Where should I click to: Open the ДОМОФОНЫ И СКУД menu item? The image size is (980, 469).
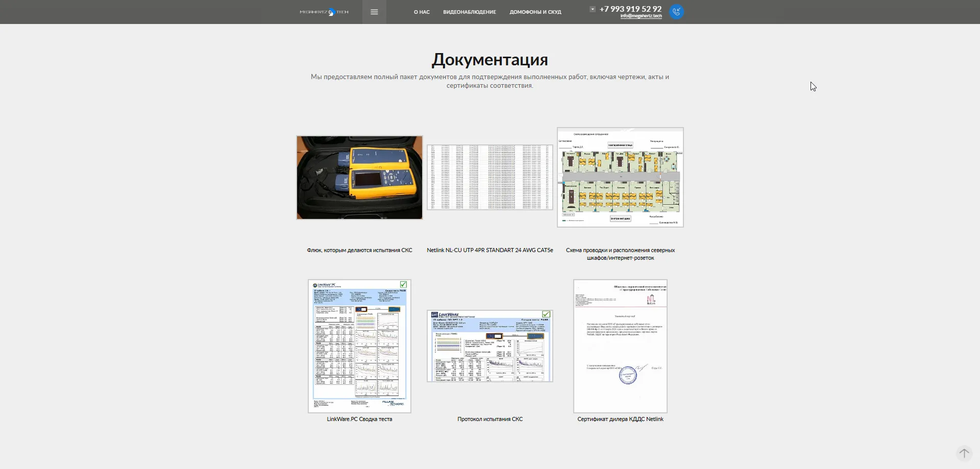(535, 12)
